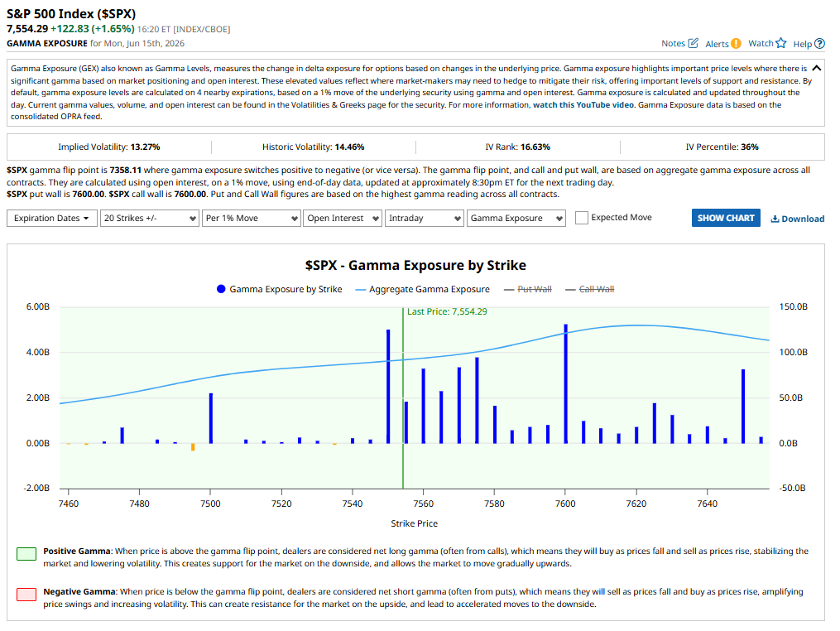This screenshot has height=631, width=840.
Task: Click the S&P 500 Index ($SPX) title
Action: [71, 13]
